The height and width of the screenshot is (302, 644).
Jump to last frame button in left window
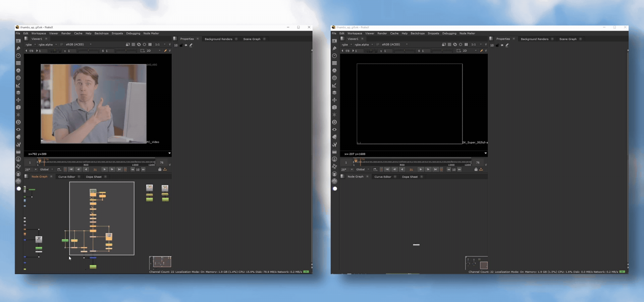click(119, 169)
